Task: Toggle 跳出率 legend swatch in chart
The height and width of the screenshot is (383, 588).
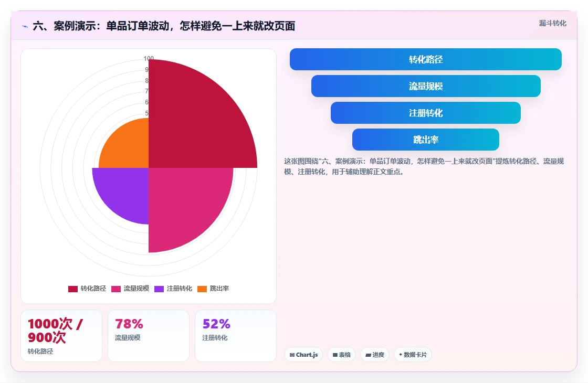Action: [202, 289]
